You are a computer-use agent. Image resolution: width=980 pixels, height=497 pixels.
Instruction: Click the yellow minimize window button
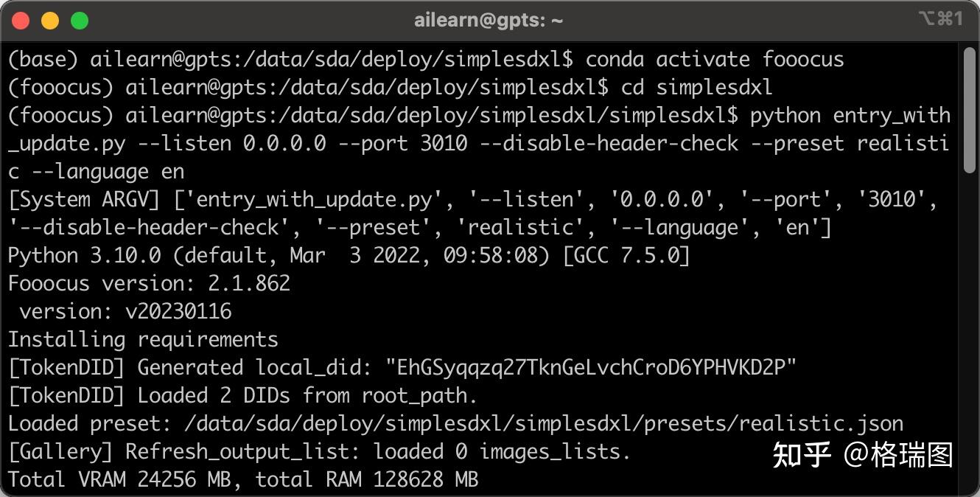pyautogui.click(x=50, y=21)
